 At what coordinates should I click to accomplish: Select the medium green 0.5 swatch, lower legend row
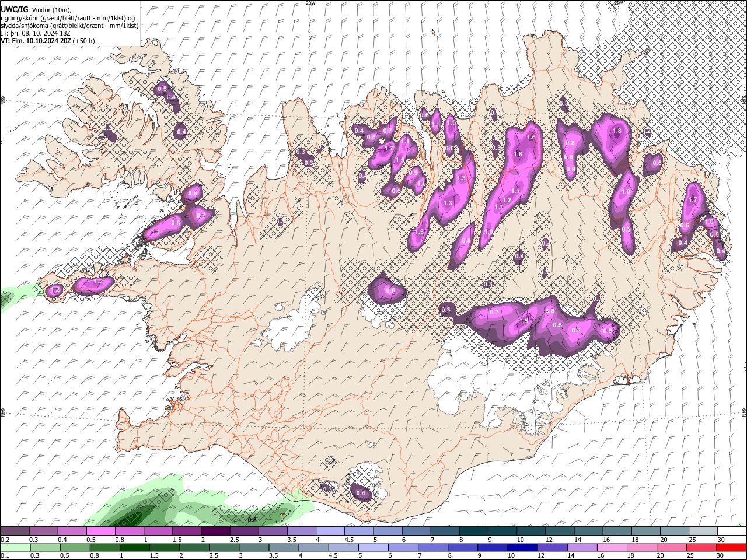coord(75,548)
